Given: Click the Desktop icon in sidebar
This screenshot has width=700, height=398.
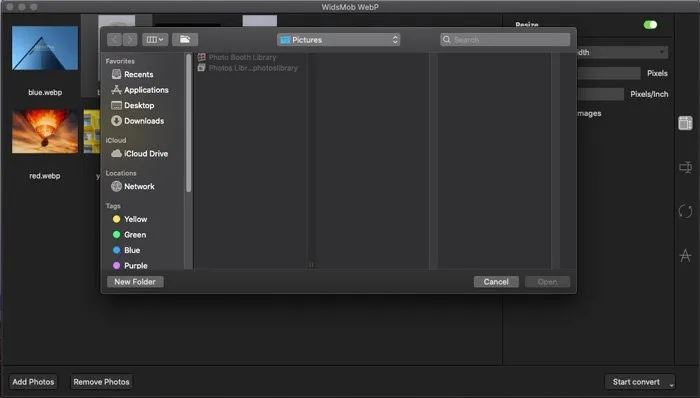Looking at the screenshot, I should point(117,105).
